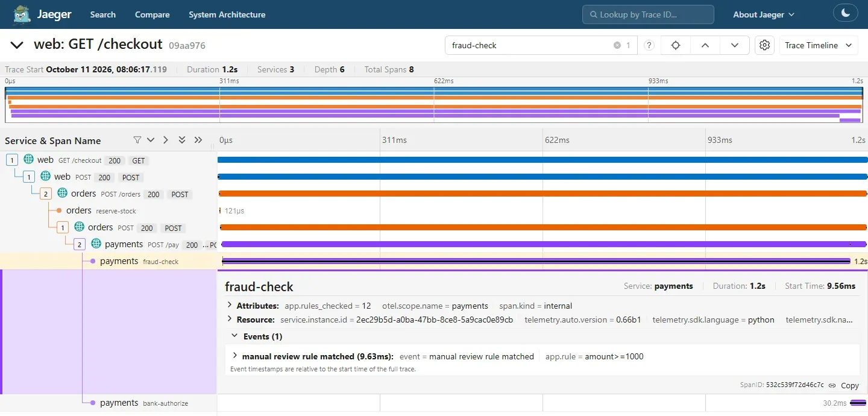Viewport: 868px width, 416px height.
Task: Click span.kind = internal attribute
Action: [x=535, y=306]
